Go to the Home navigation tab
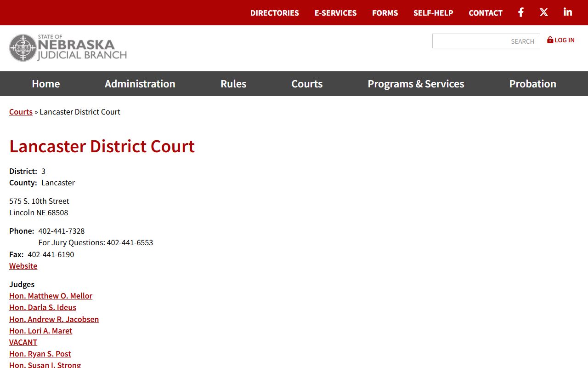The height and width of the screenshot is (368, 588). point(46,84)
